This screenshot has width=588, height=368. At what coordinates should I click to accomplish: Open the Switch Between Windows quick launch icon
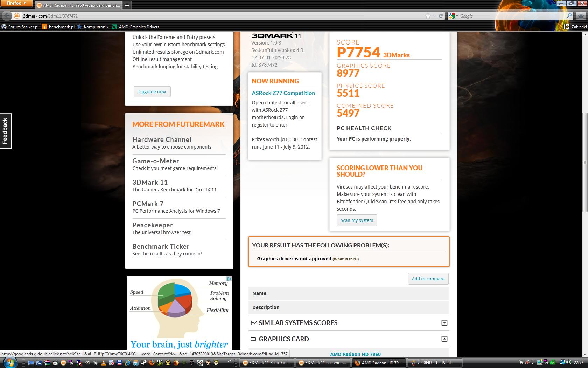pos(39,363)
